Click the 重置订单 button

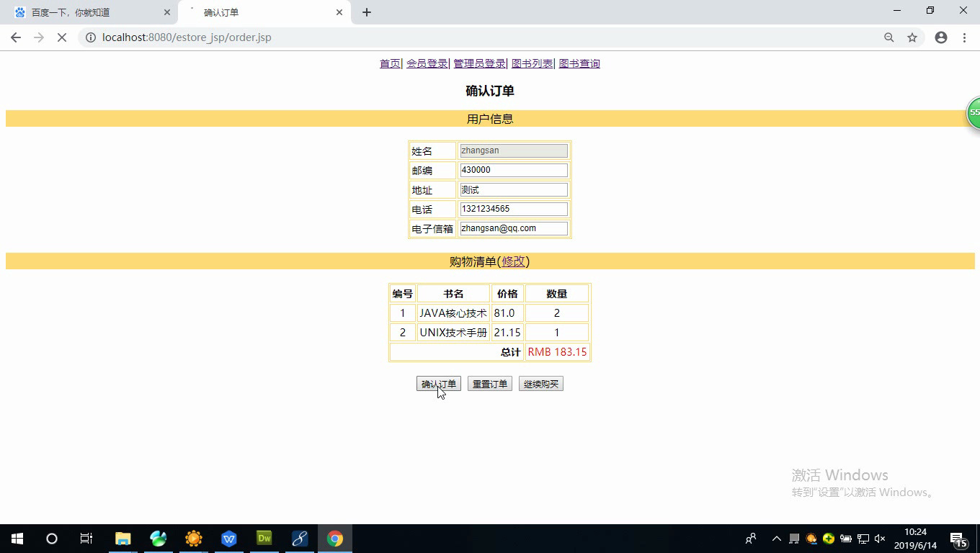[490, 384]
